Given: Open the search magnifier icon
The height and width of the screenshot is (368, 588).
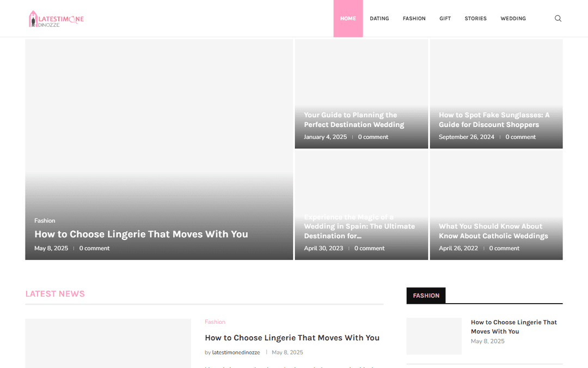Looking at the screenshot, I should tap(558, 19).
